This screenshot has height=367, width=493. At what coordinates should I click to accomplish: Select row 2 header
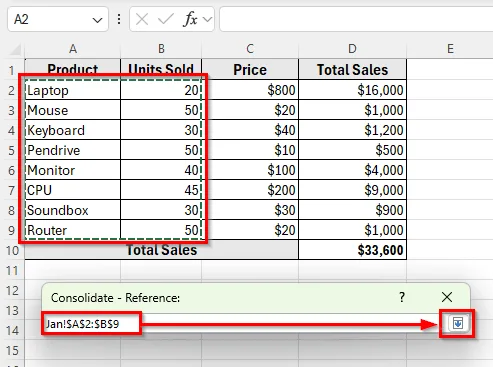(12, 90)
